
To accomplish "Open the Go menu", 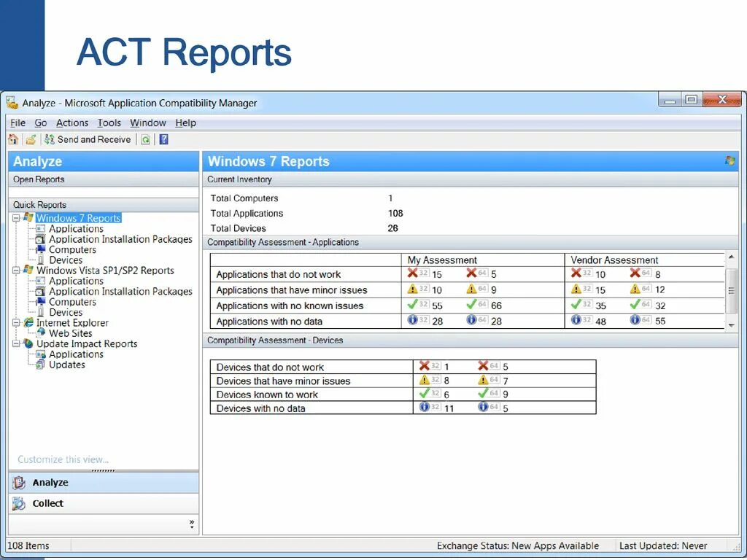I will [41, 122].
